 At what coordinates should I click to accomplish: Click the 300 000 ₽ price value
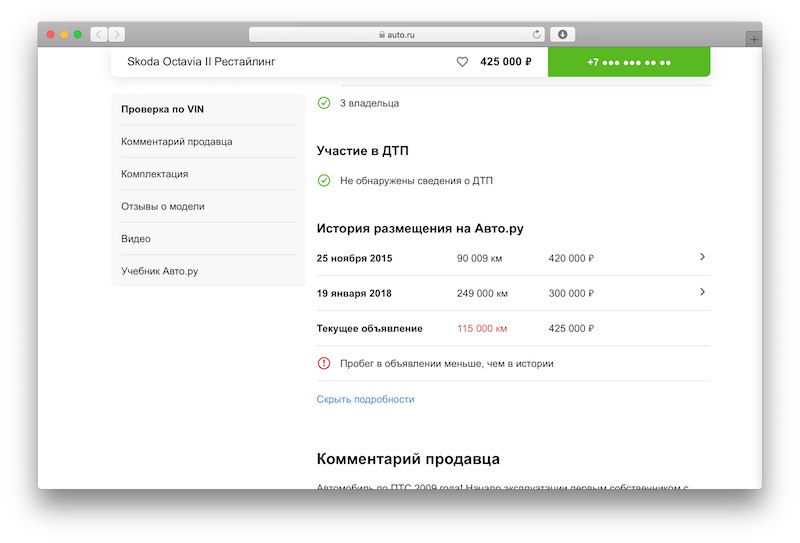571,293
